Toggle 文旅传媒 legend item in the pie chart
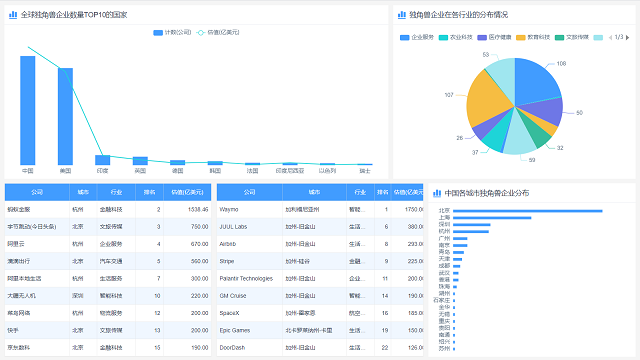The height and width of the screenshot is (360, 640). (x=572, y=38)
